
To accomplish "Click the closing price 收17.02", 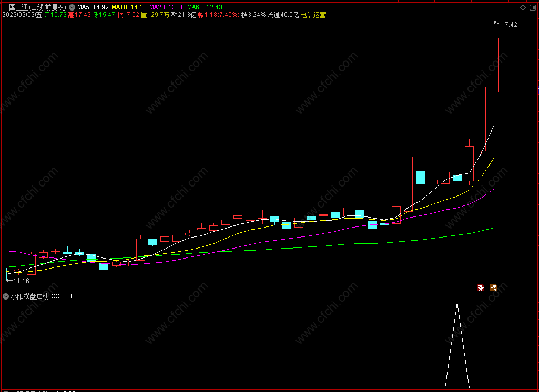I will (128, 15).
